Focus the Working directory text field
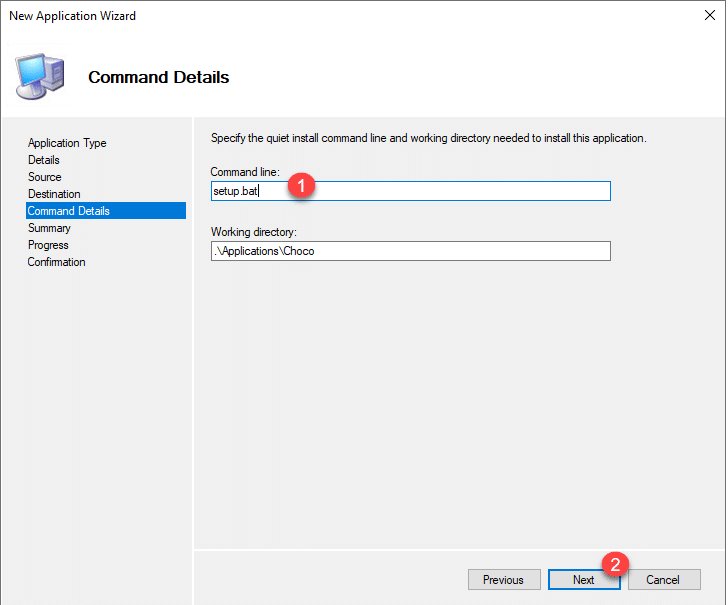The height and width of the screenshot is (605, 728). point(410,251)
